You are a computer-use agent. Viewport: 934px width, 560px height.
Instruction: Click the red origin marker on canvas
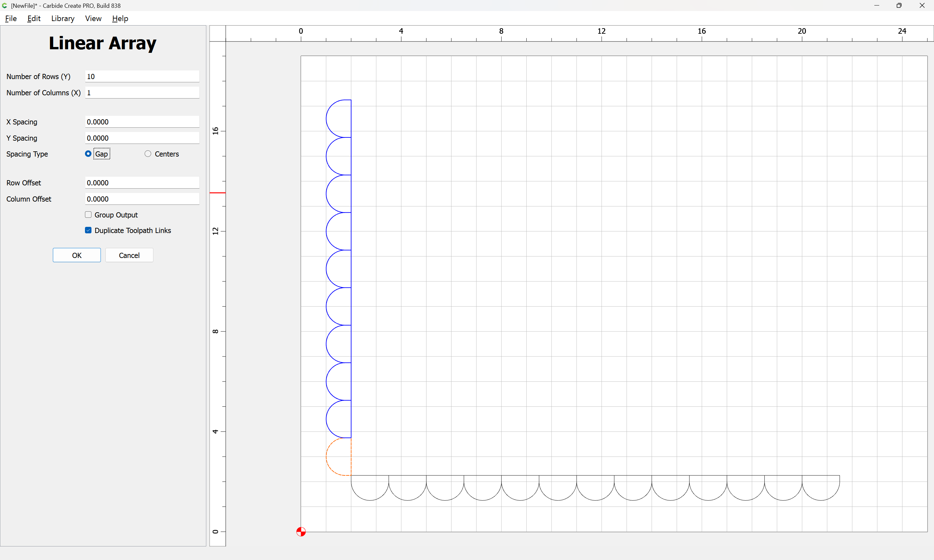[x=301, y=532]
